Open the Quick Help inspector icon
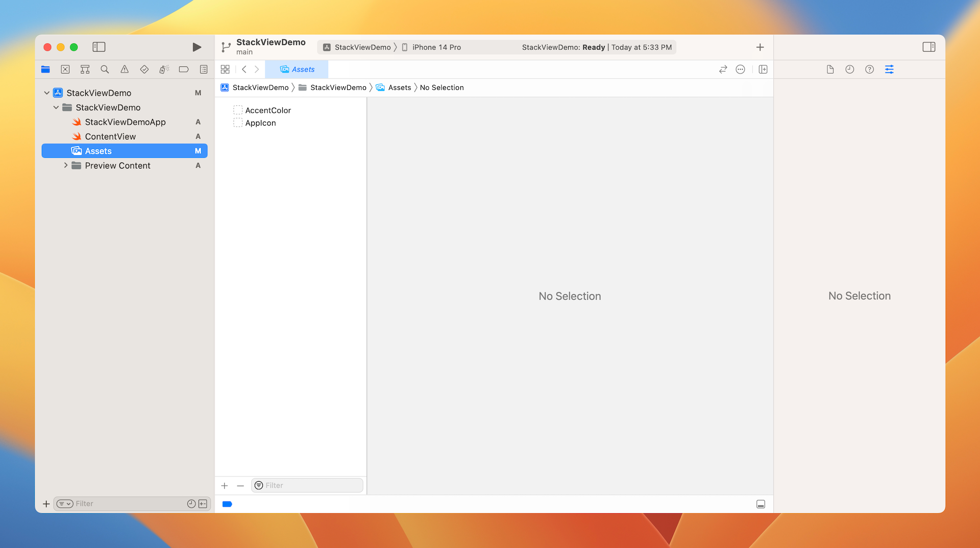The height and width of the screenshot is (548, 980). tap(869, 69)
